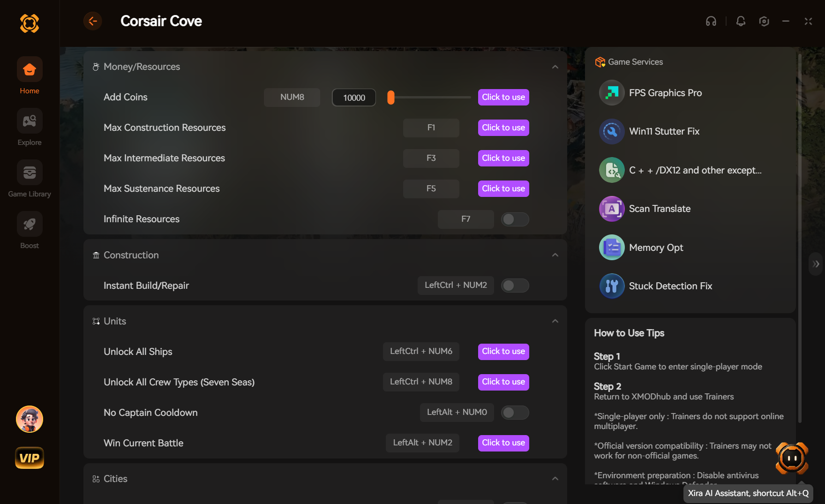Click the Add Coins slider track
825x504 pixels.
pos(429,97)
